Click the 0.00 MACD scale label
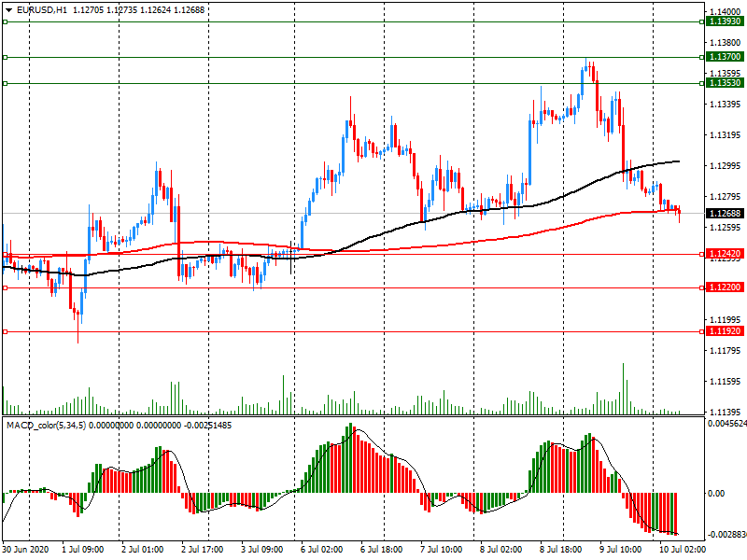The height and width of the screenshot is (560, 747). point(719,493)
